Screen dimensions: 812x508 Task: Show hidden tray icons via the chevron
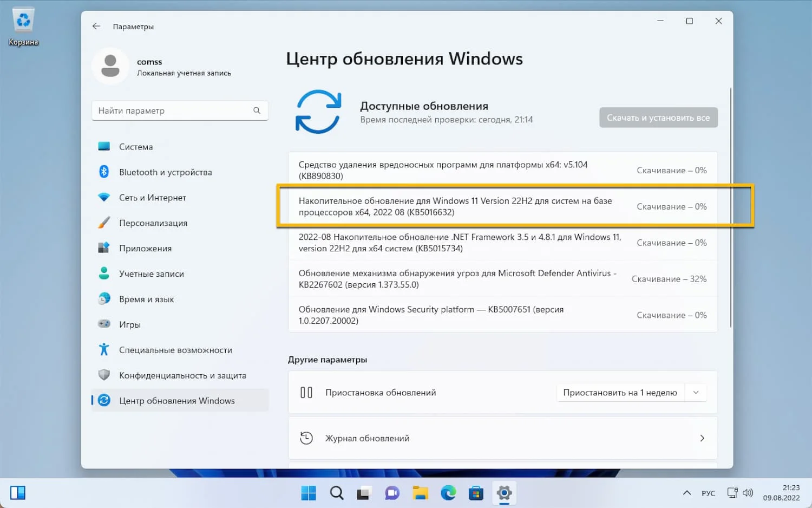[687, 493]
